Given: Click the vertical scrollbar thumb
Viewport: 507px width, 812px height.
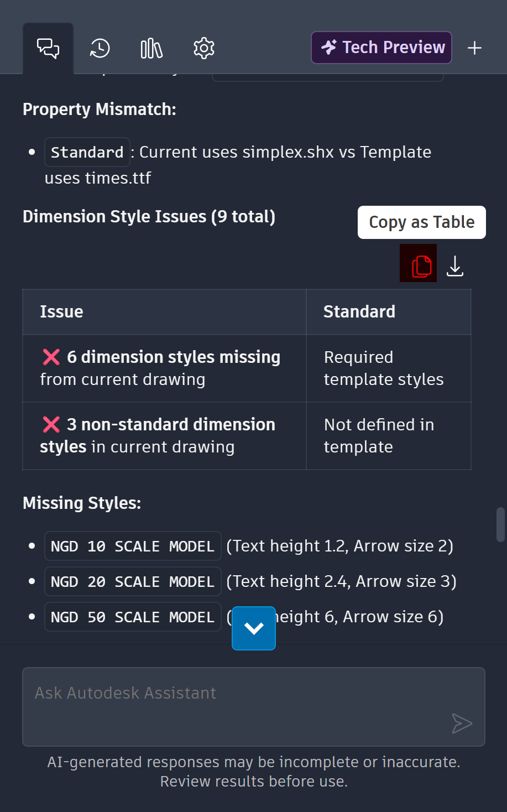Looking at the screenshot, I should pyautogui.click(x=500, y=524).
